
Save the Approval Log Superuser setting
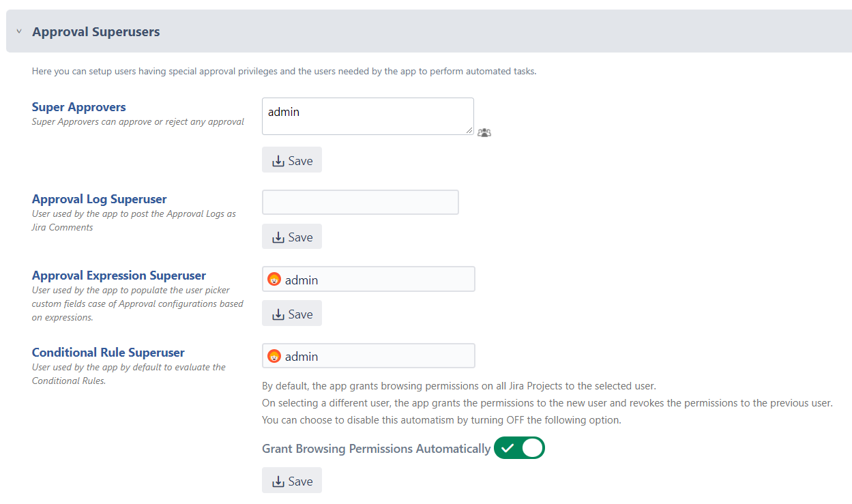pos(292,237)
